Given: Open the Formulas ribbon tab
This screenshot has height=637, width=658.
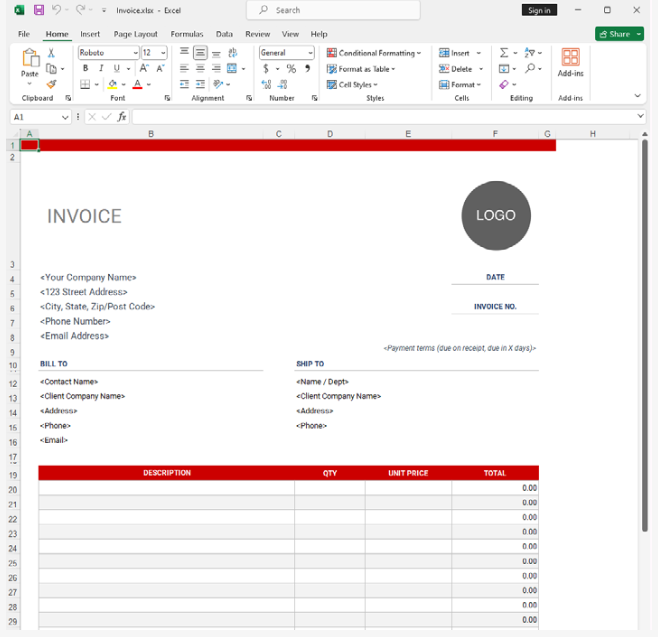Looking at the screenshot, I should (187, 34).
